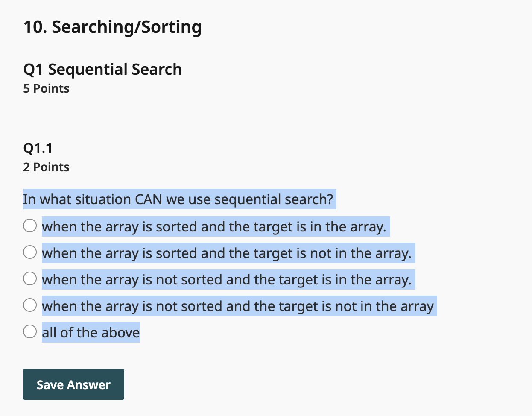Click the "Q1 Sequential Search" heading

tap(102, 69)
